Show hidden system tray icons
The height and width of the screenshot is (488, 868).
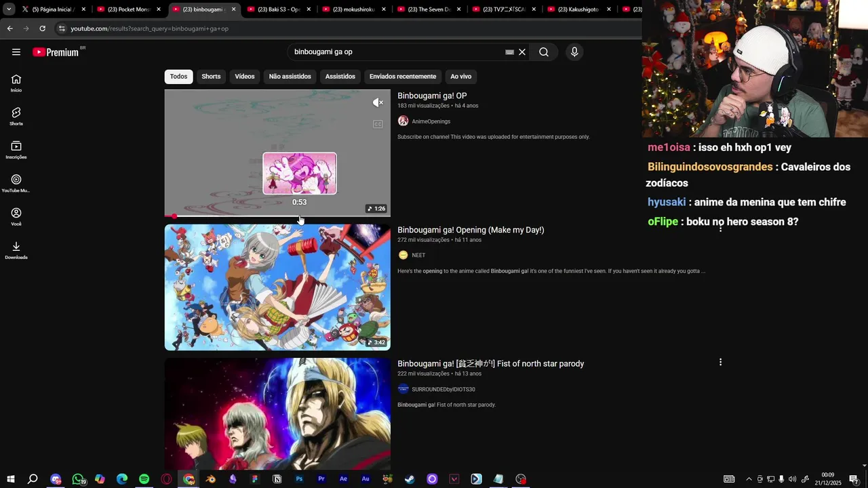point(749,479)
